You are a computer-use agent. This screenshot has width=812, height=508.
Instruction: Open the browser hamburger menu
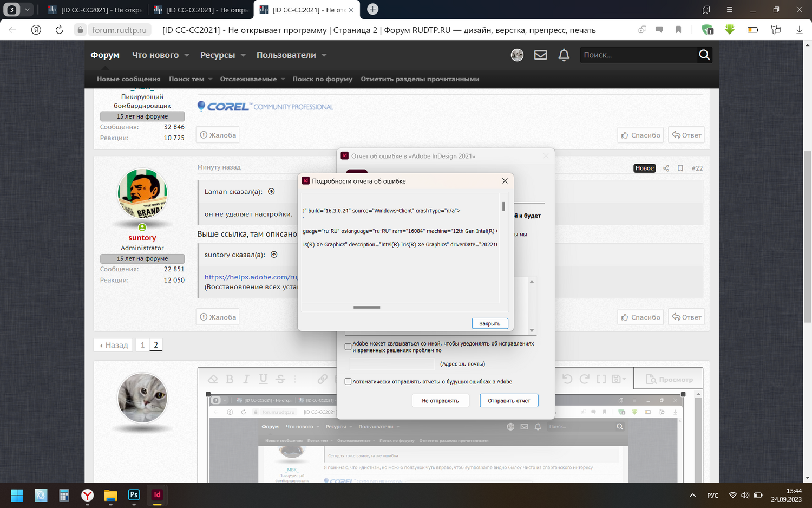(729, 10)
